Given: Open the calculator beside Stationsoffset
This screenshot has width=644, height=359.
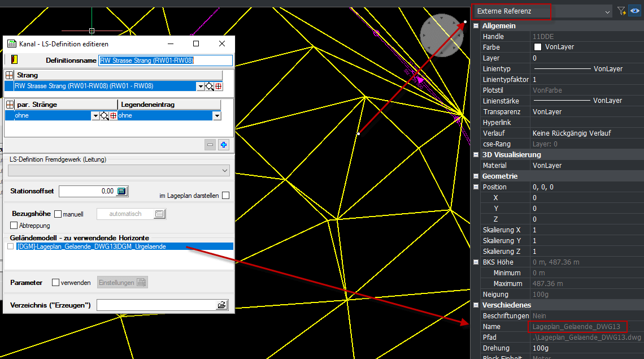Looking at the screenshot, I should click(122, 191).
